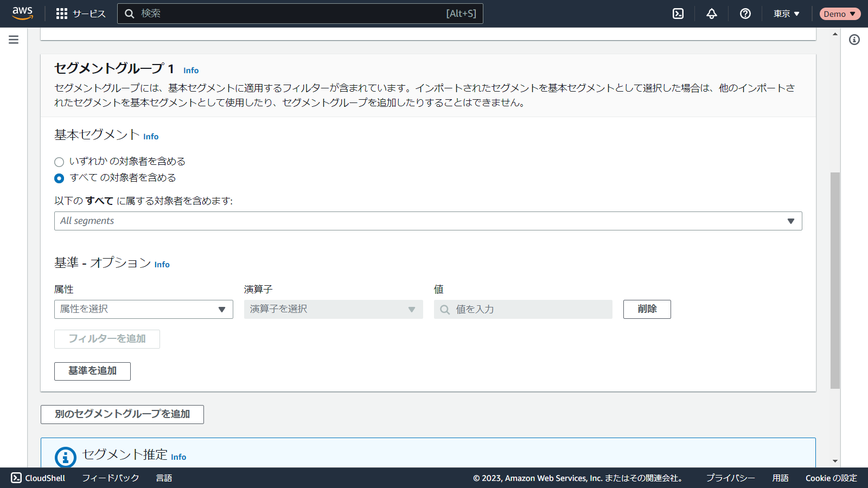868x488 pixels.
Task: Click the CloudShell icon in footer
Action: [x=16, y=478]
